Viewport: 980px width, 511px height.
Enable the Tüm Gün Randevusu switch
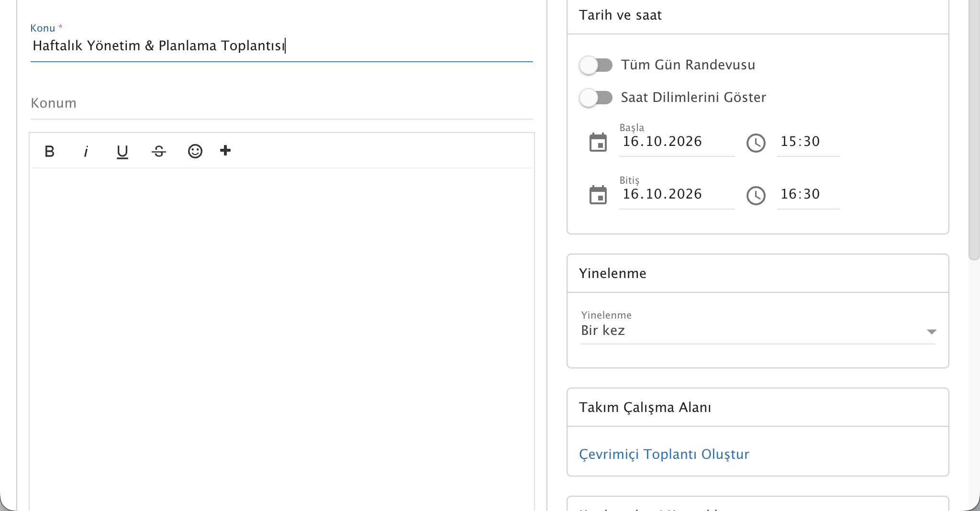(x=596, y=65)
